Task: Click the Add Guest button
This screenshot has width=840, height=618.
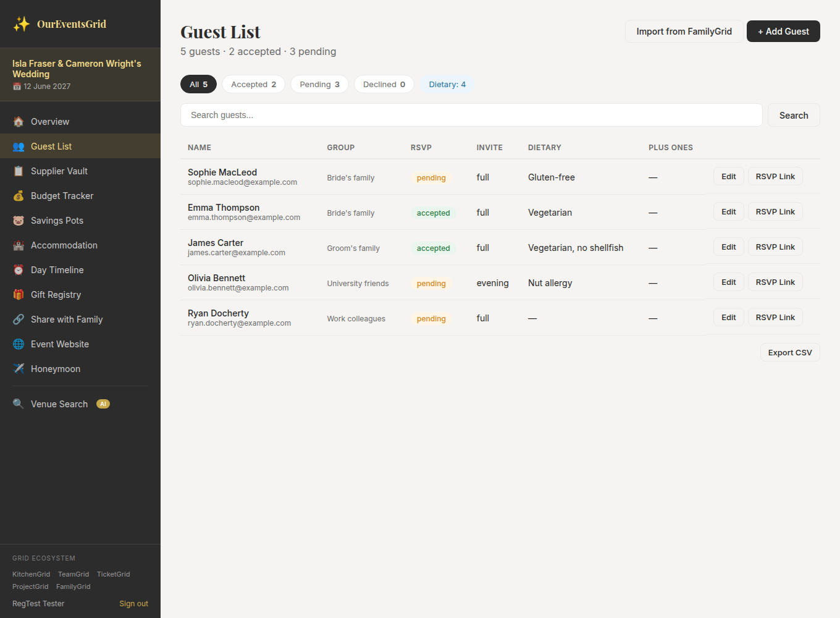Action: tap(783, 32)
